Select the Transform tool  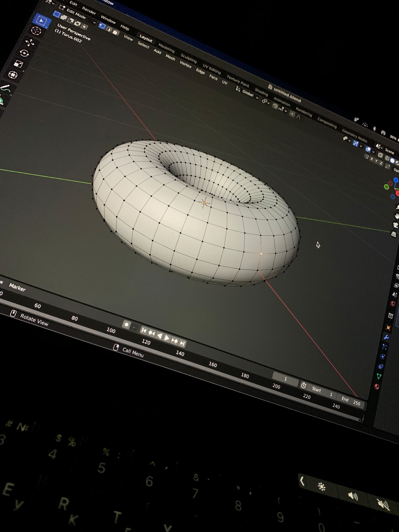coord(13,75)
